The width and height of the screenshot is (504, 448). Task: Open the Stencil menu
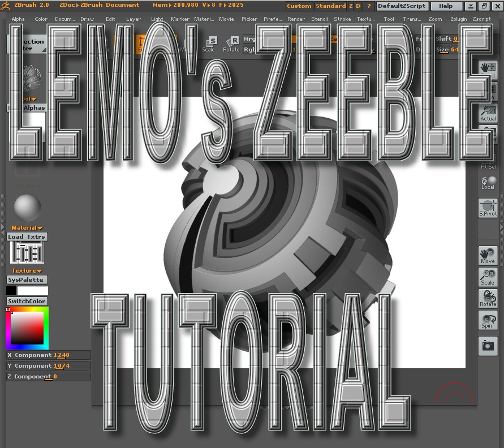coord(320,19)
